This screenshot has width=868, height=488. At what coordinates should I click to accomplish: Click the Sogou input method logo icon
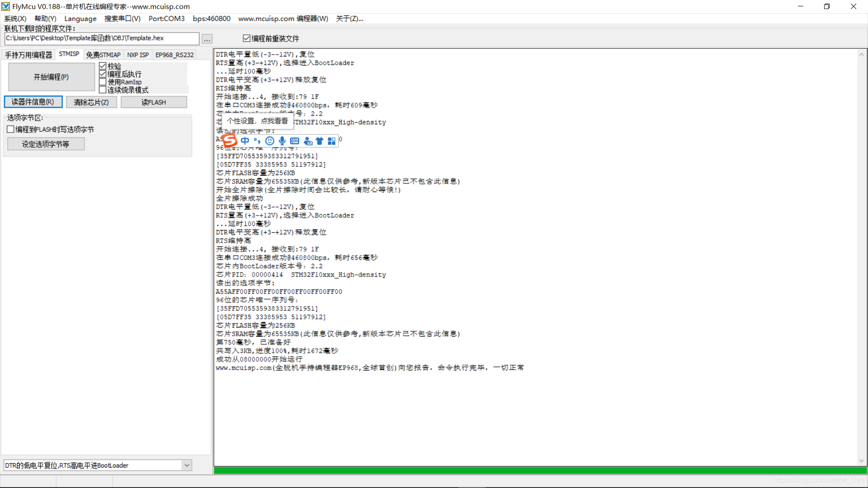coord(230,141)
